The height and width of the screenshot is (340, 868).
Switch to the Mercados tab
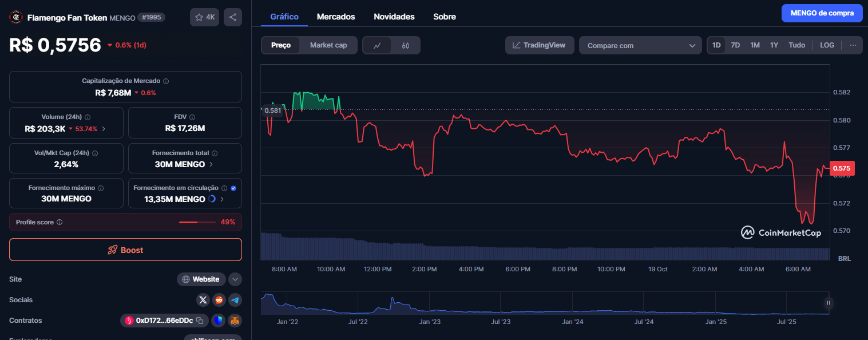(x=336, y=17)
